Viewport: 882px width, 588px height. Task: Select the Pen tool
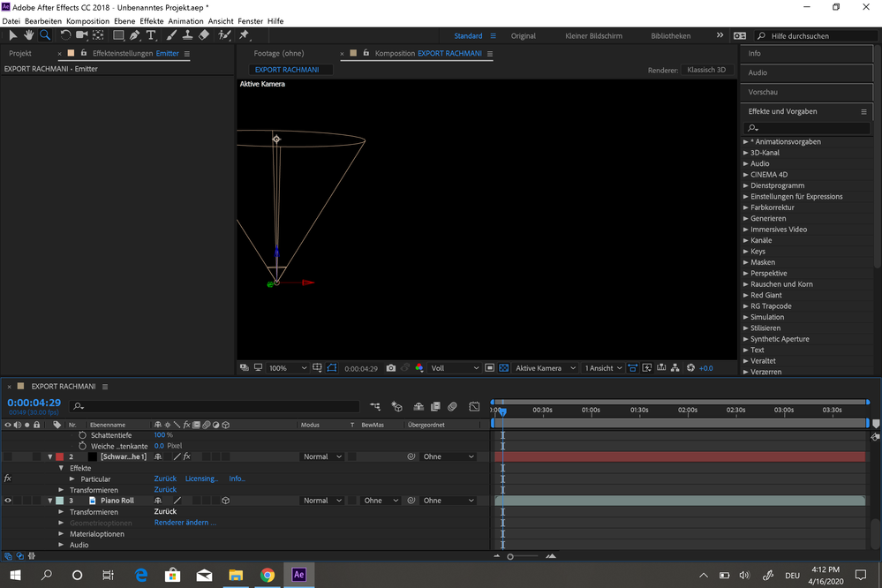(134, 35)
